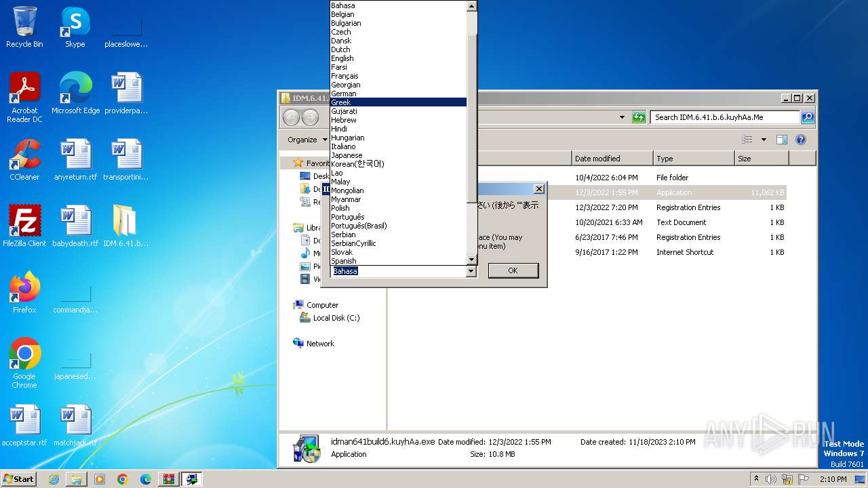Pick Português(Brasil) language entry

398,226
